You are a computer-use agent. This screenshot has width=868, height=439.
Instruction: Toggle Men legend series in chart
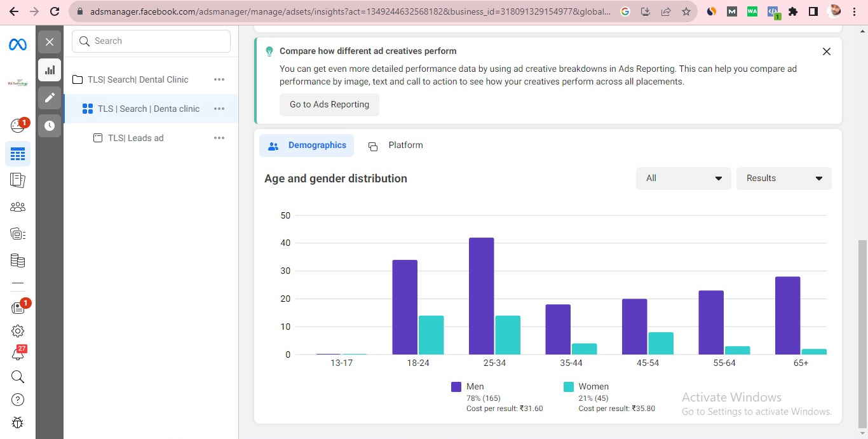click(x=468, y=386)
